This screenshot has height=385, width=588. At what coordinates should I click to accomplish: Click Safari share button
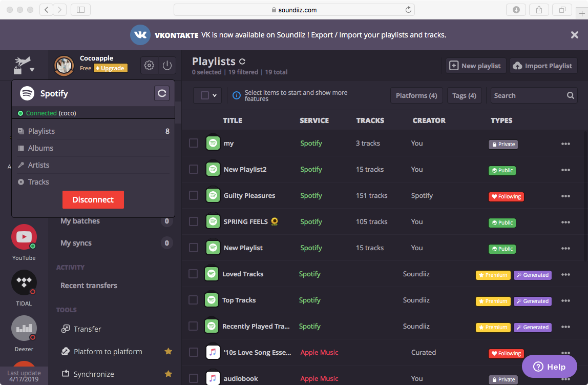tap(539, 10)
